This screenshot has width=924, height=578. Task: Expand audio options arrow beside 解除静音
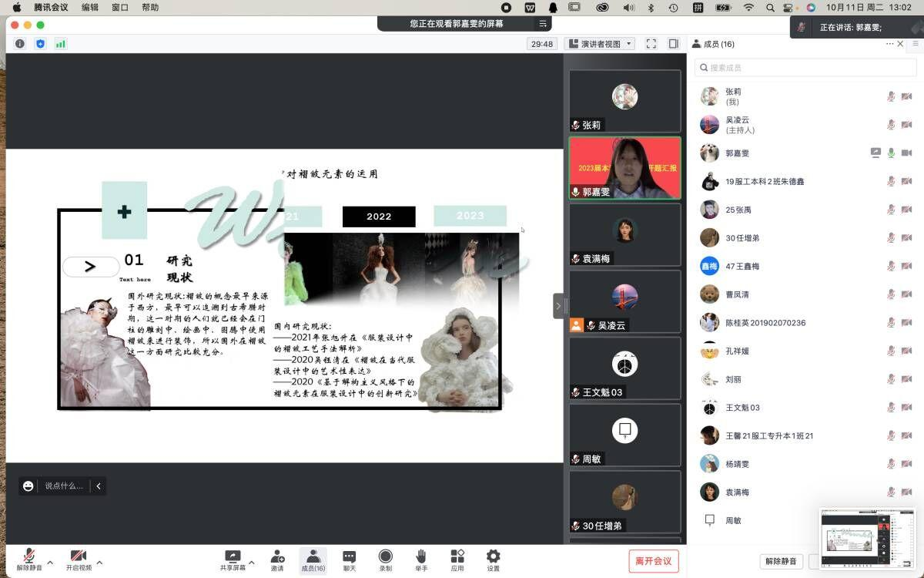point(51,563)
